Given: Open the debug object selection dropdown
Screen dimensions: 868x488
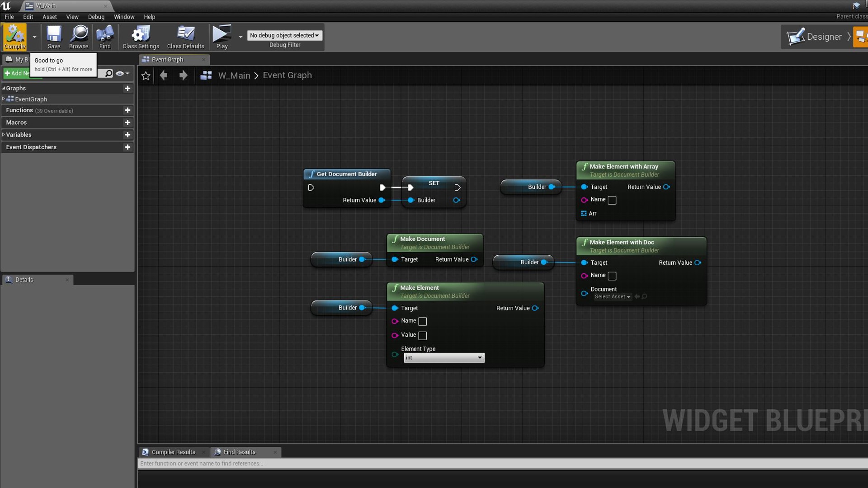Looking at the screenshot, I should click(x=284, y=35).
